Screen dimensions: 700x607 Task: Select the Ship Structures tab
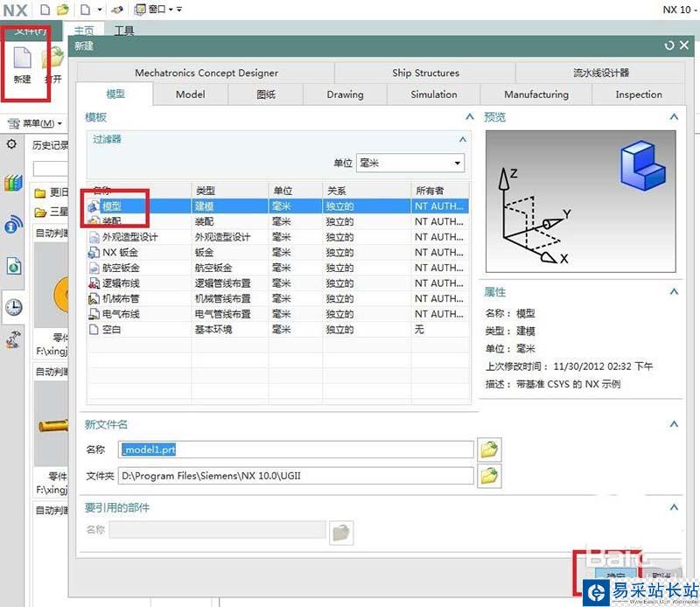425,73
